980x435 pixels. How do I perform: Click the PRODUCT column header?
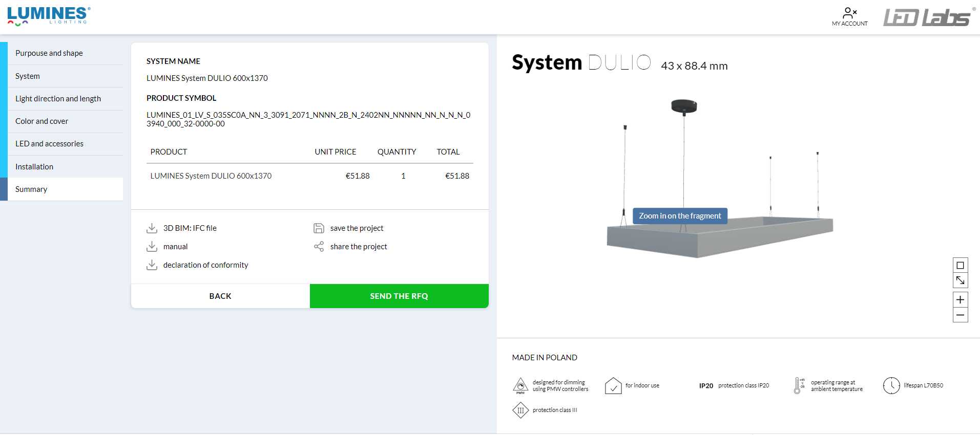coord(169,152)
